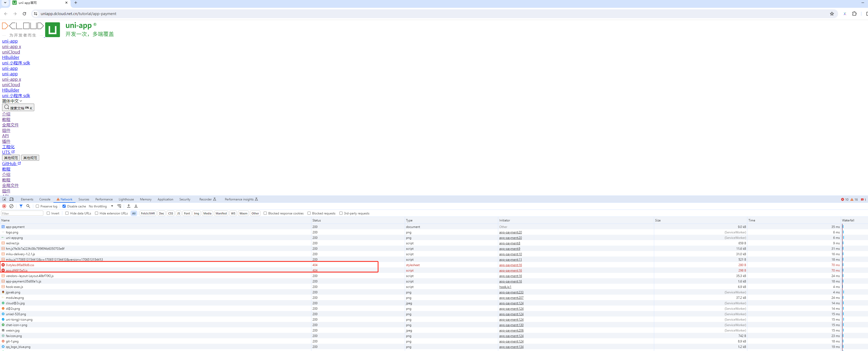
Task: Check Blocked requests checkbox
Action: tap(309, 213)
